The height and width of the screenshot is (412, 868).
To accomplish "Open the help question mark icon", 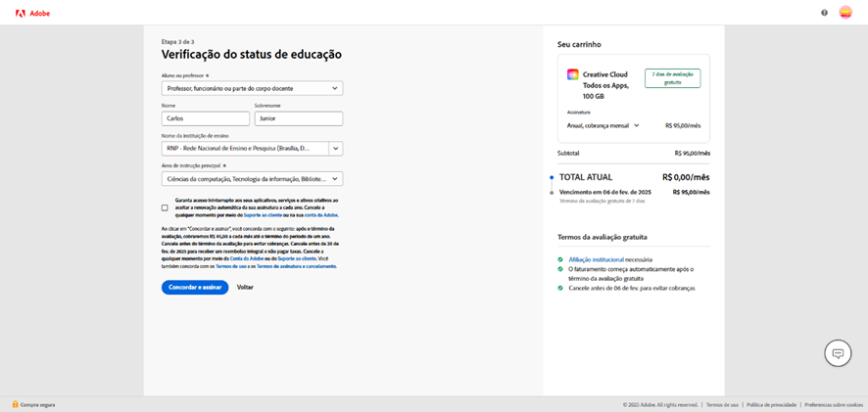I will pyautogui.click(x=824, y=13).
